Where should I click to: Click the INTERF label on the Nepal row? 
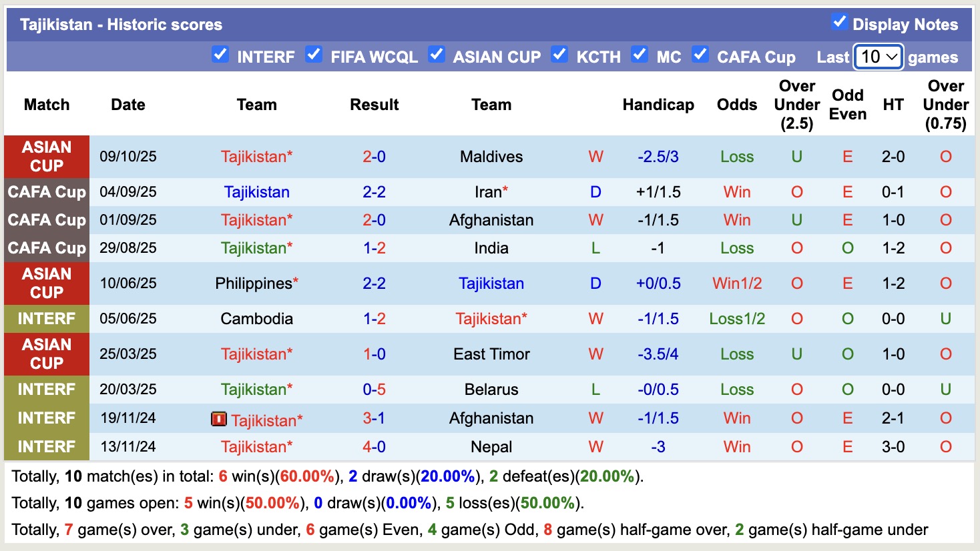click(46, 446)
